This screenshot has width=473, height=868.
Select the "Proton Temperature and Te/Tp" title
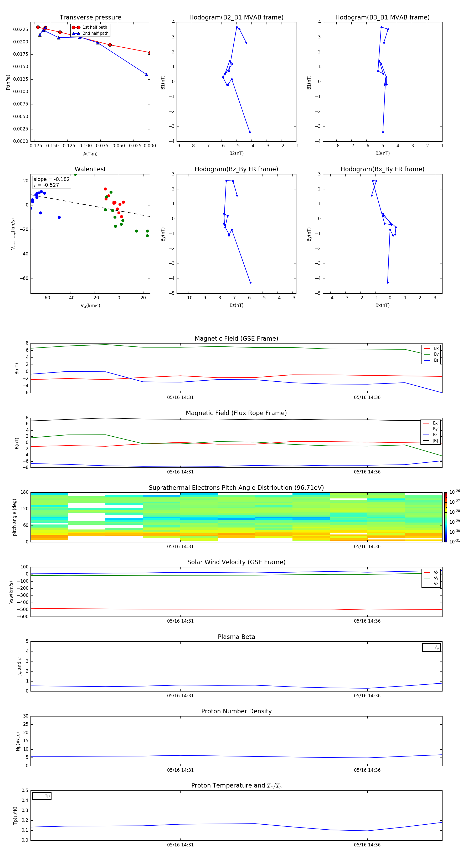point(236,786)
